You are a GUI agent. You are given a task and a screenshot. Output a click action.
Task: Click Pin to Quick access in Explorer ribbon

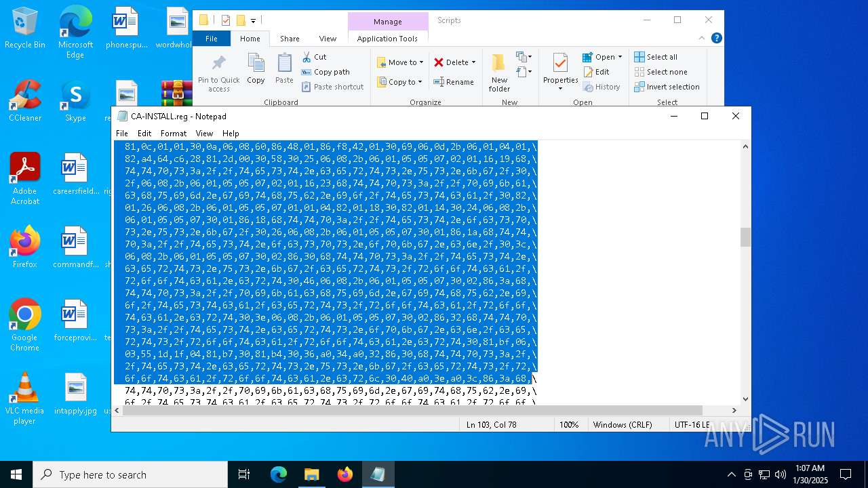pos(218,73)
